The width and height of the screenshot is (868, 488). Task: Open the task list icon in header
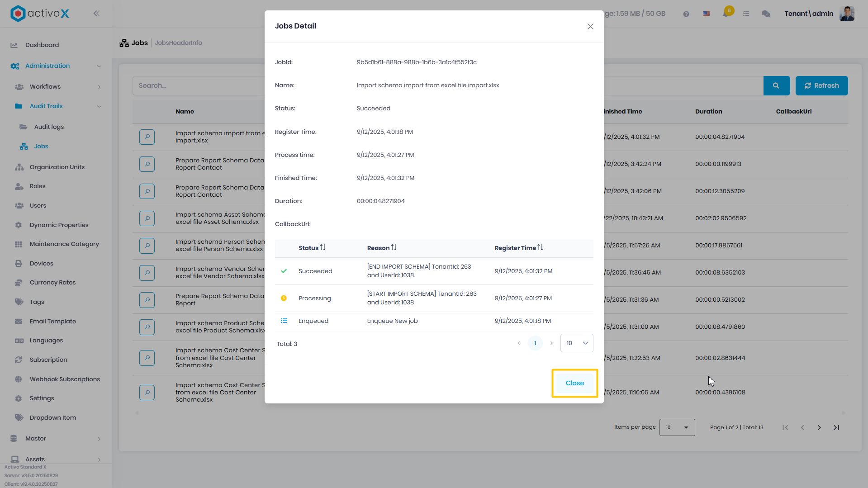(x=746, y=14)
